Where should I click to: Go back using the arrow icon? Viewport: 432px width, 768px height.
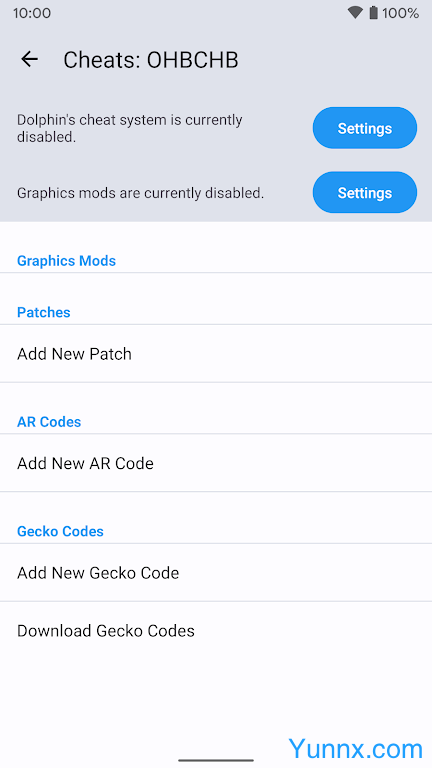pos(29,59)
